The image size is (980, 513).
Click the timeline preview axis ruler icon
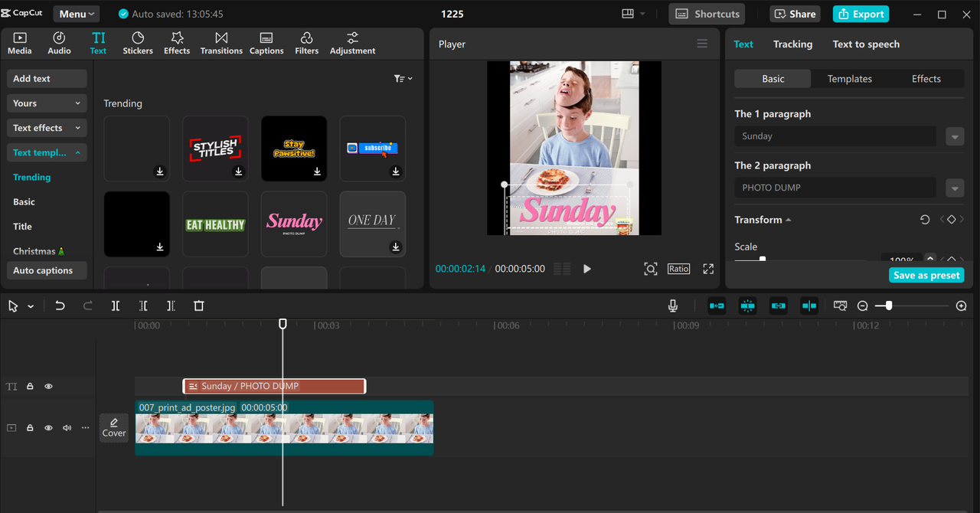coord(840,306)
